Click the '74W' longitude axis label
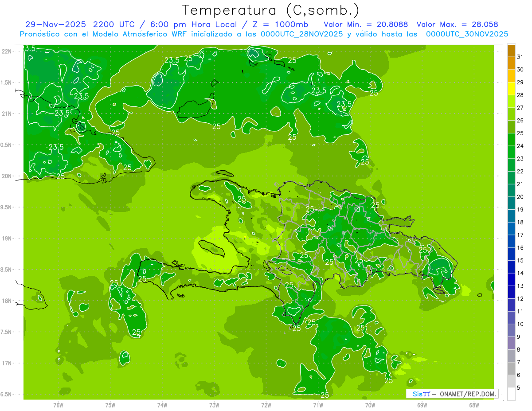This screenshot has height=411, width=532. pos(162,405)
